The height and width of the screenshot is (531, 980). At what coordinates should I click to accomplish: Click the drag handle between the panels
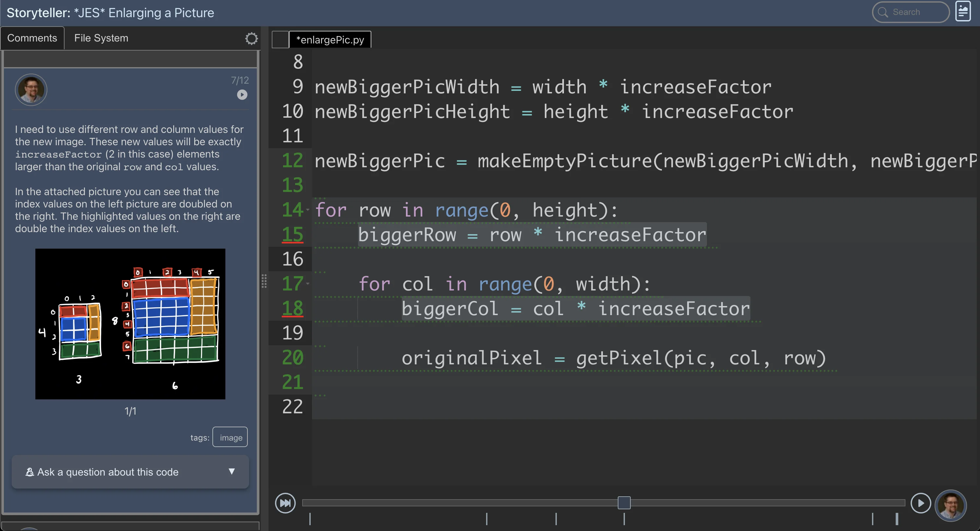tap(264, 281)
